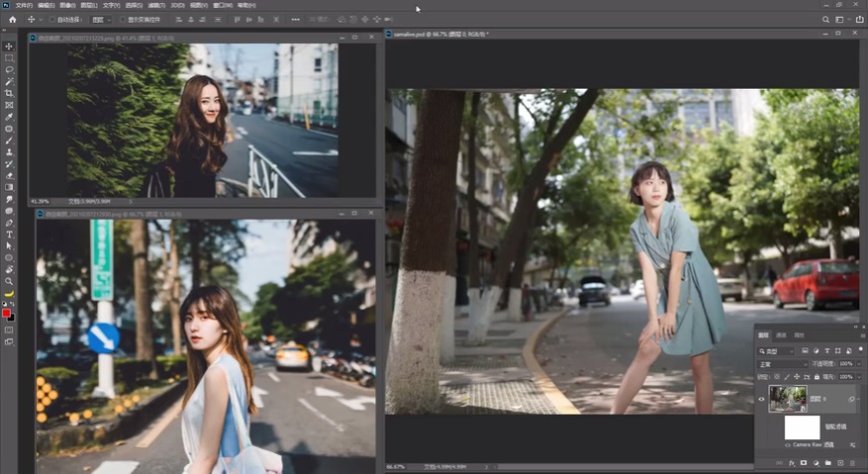Switch to the 通道 channels tab
Viewport: 868px width, 474px height.
coord(781,335)
